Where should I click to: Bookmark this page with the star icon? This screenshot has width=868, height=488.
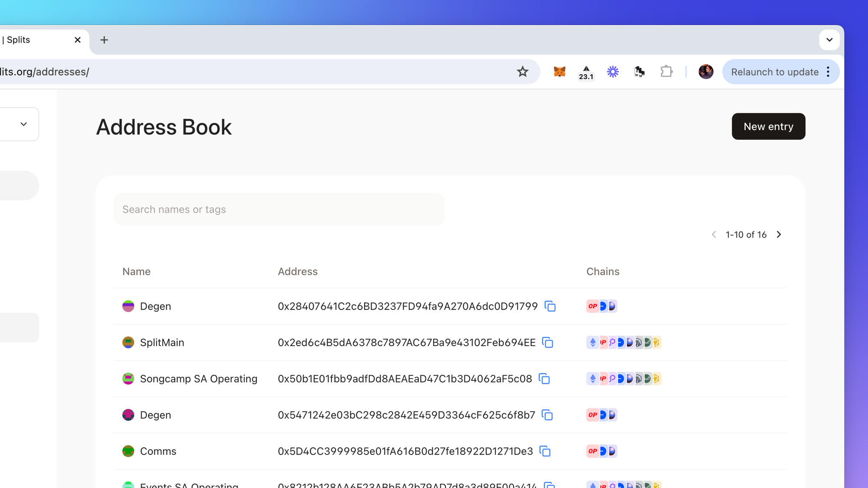point(523,72)
